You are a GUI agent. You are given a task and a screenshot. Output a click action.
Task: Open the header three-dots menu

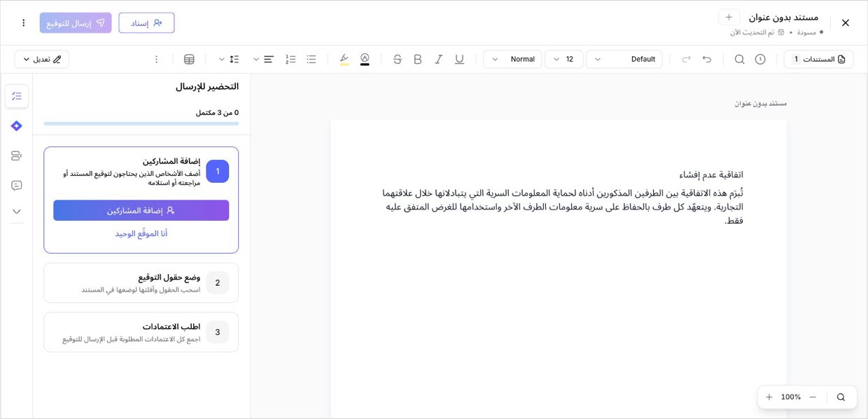pyautogui.click(x=23, y=23)
